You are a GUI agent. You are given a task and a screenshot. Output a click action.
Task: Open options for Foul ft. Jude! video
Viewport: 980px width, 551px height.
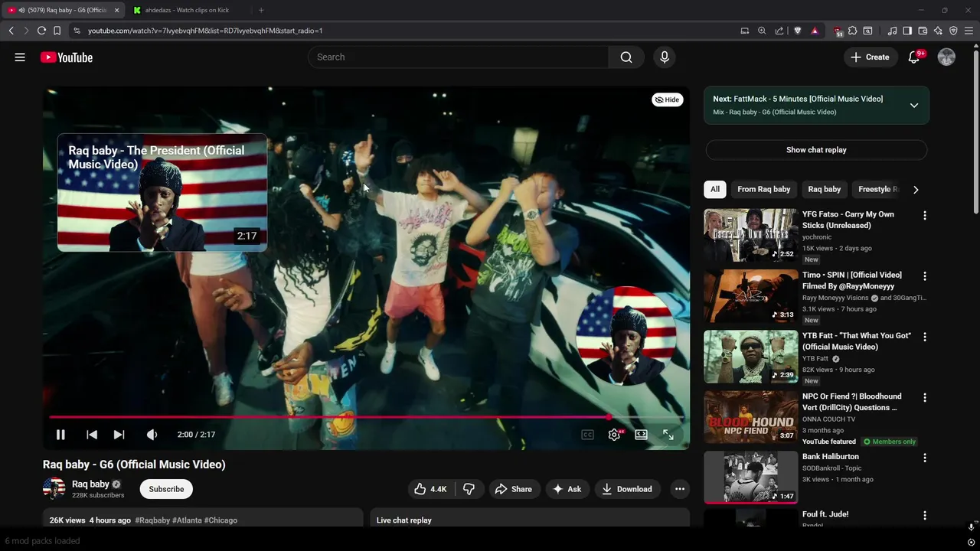point(925,516)
